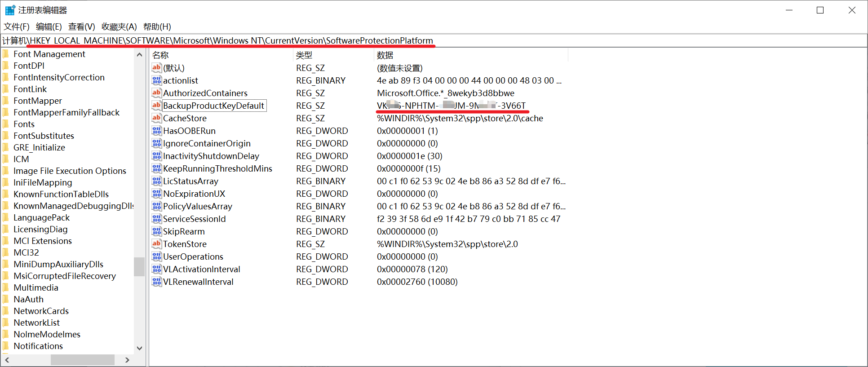Click the Registry Editor app icon in title bar
Image resolution: width=868 pixels, height=367 pixels.
[10, 10]
